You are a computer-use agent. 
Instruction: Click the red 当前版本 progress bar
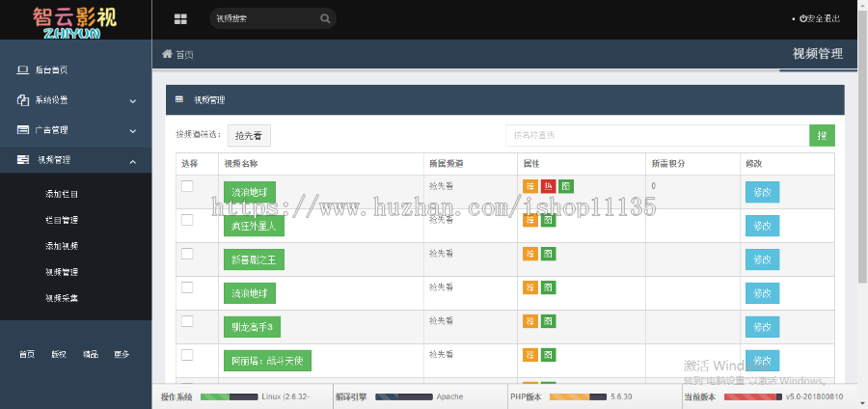pyautogui.click(x=750, y=396)
